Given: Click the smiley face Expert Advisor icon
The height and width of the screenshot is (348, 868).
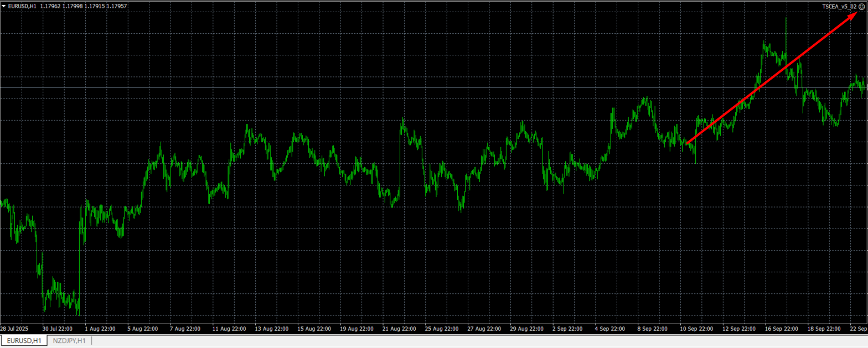Looking at the screenshot, I should pos(861,6).
